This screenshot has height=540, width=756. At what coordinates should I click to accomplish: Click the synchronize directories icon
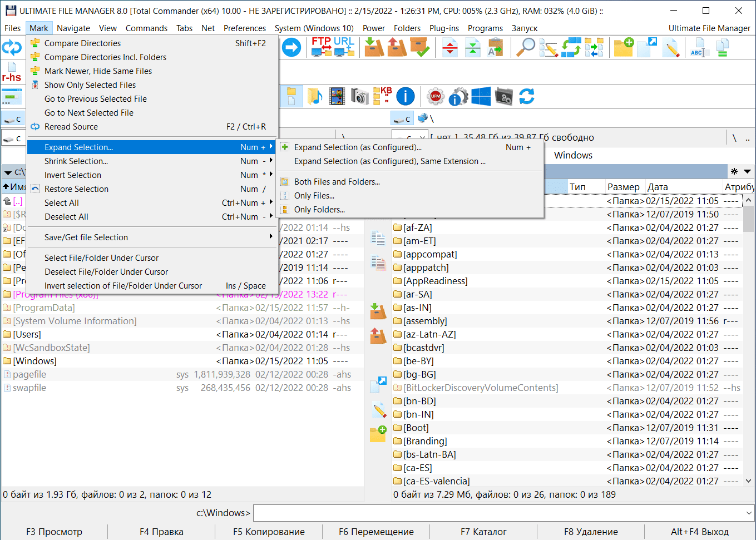(x=571, y=48)
